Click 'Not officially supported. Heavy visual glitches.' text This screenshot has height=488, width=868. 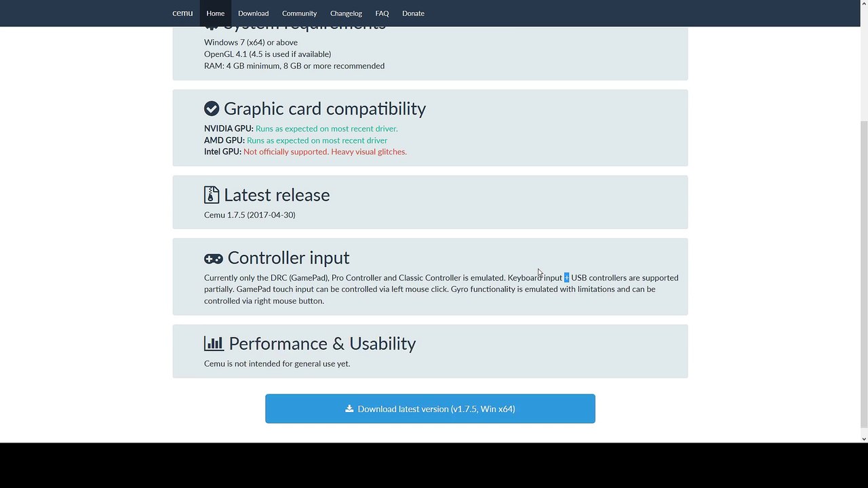point(325,152)
